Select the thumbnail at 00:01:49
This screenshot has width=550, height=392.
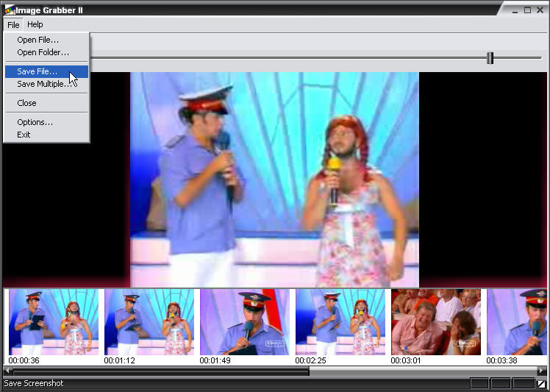(244, 322)
